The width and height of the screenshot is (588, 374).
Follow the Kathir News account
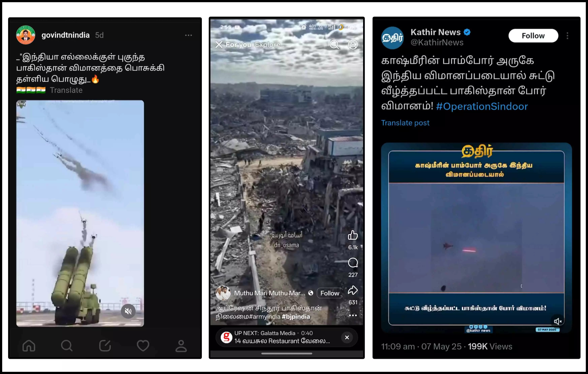point(533,36)
